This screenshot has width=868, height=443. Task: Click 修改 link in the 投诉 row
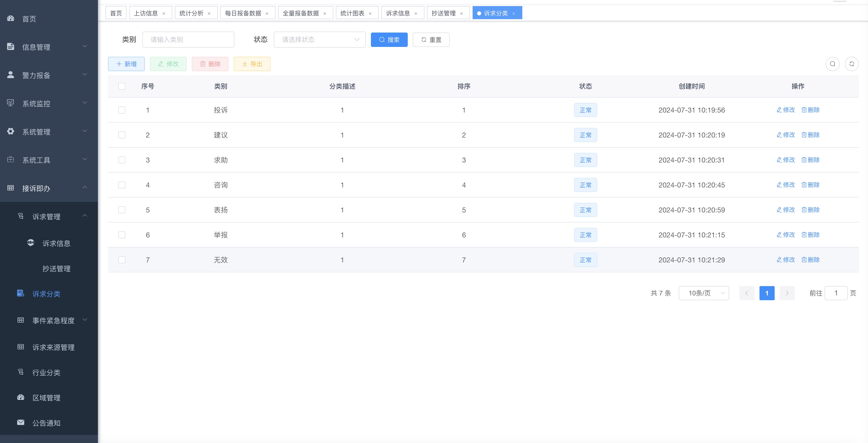pos(786,110)
